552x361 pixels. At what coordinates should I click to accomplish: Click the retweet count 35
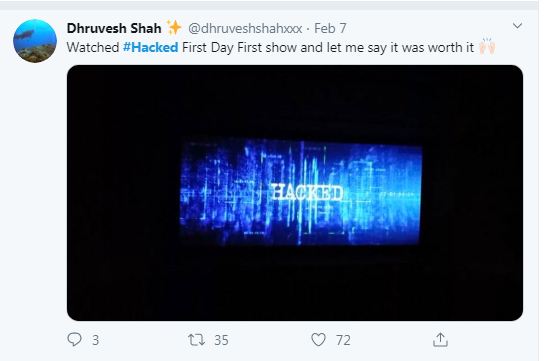click(x=221, y=340)
